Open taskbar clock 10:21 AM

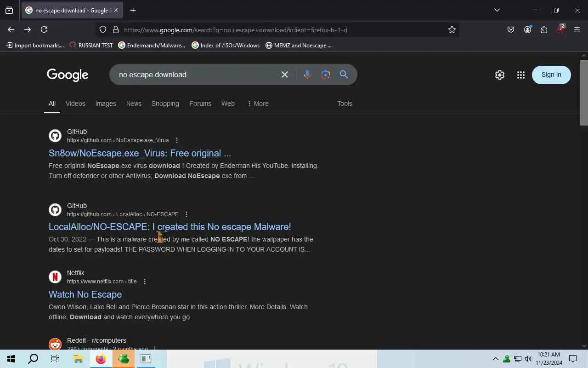(549, 359)
